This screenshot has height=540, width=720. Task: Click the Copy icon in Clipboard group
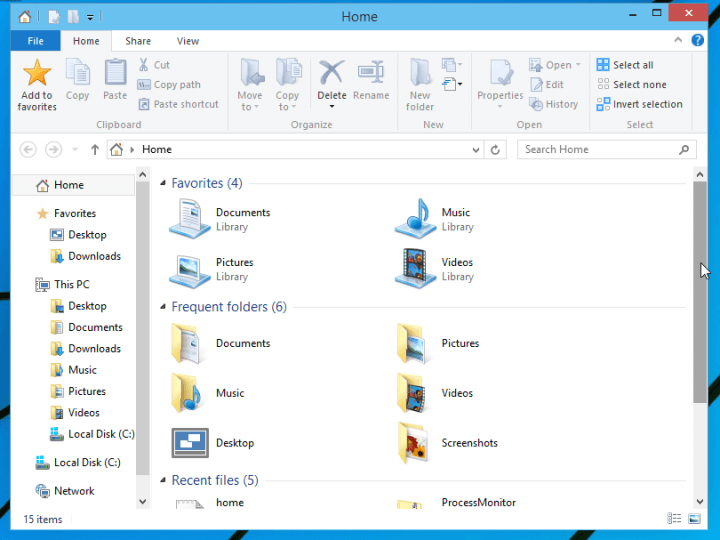(x=77, y=73)
